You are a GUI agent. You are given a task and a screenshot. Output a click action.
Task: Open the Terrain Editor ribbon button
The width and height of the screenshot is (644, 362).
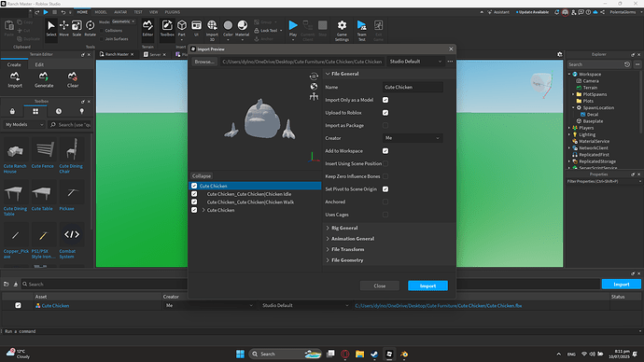point(147,29)
